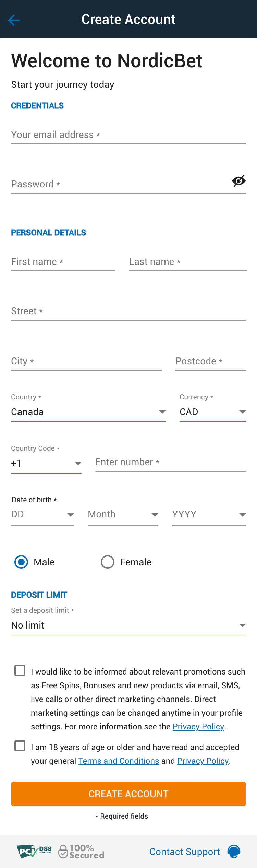This screenshot has height=868, width=257.
Task: Click the PCI DSS compliance badge
Action: [34, 851]
